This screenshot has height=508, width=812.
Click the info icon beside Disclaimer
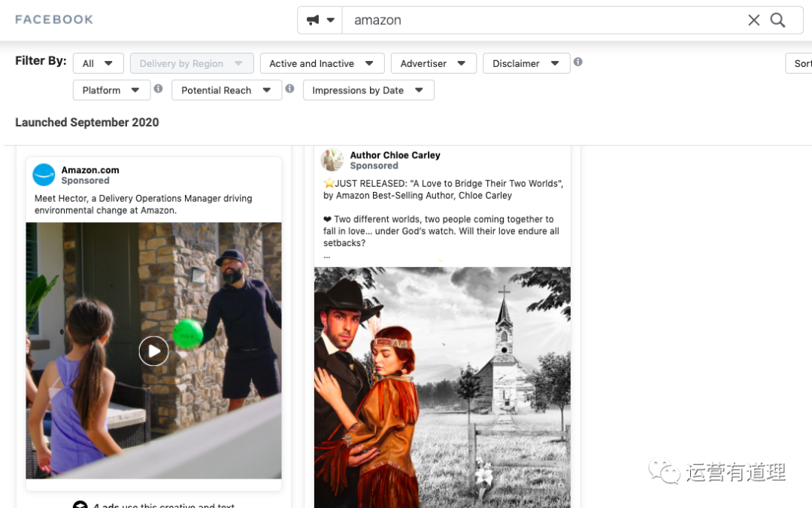[577, 62]
